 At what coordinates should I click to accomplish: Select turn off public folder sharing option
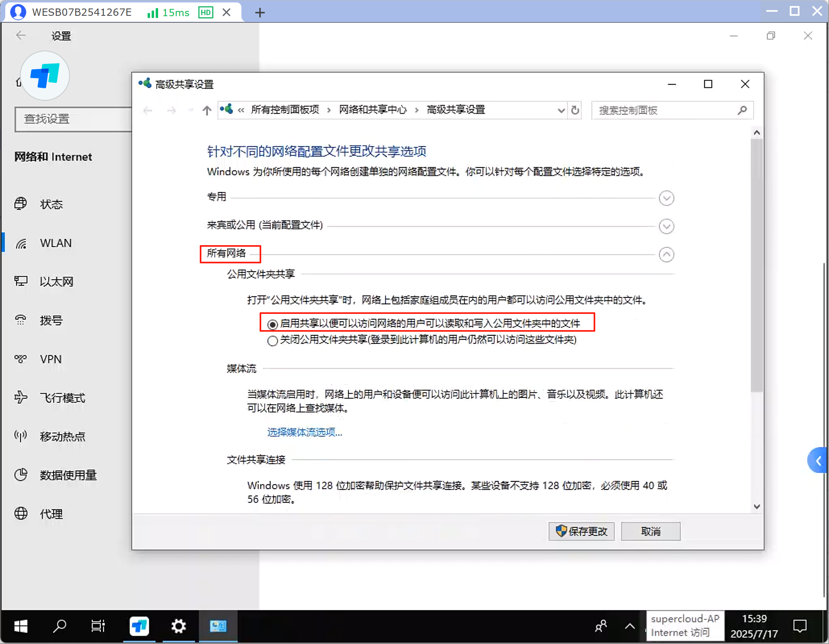click(273, 340)
